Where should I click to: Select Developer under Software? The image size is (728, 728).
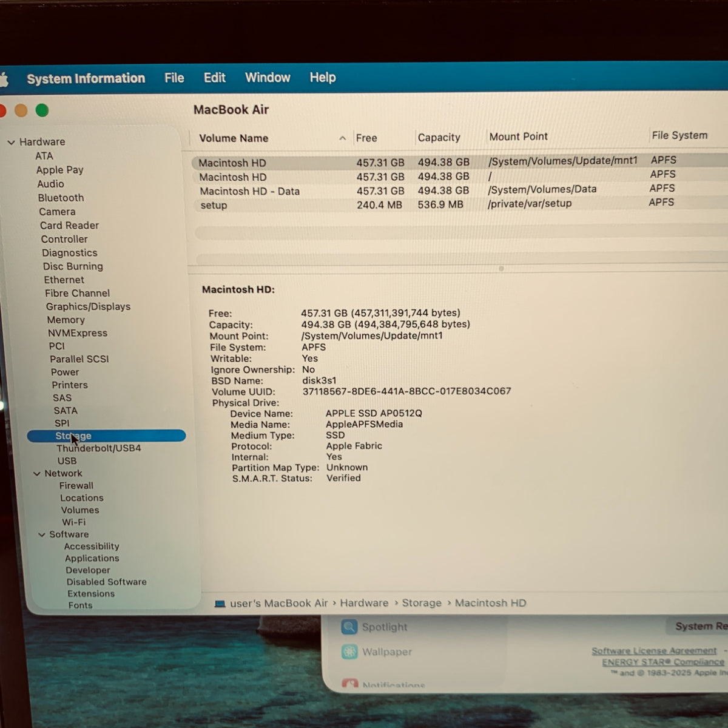tap(88, 570)
